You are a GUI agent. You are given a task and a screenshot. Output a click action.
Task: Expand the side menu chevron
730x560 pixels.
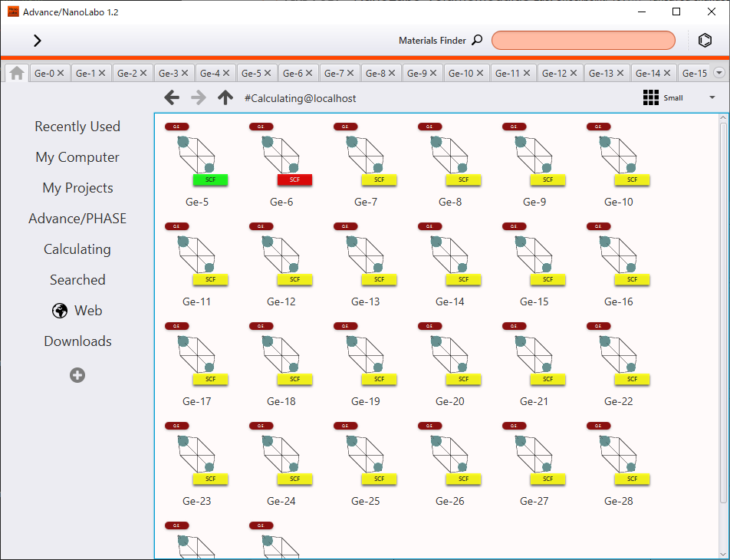click(38, 41)
